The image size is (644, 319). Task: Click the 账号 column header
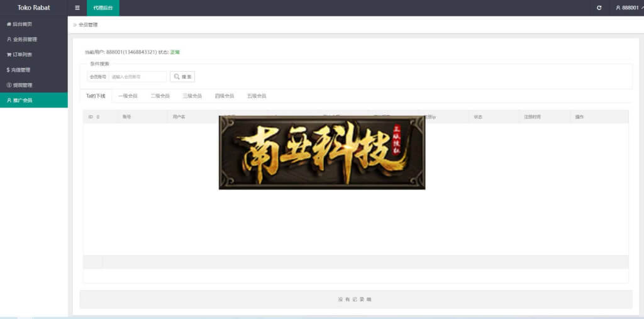(126, 117)
